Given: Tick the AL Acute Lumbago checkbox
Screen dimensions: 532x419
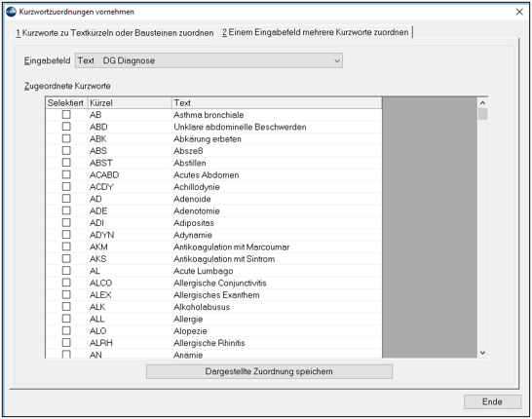Looking at the screenshot, I should tap(66, 270).
